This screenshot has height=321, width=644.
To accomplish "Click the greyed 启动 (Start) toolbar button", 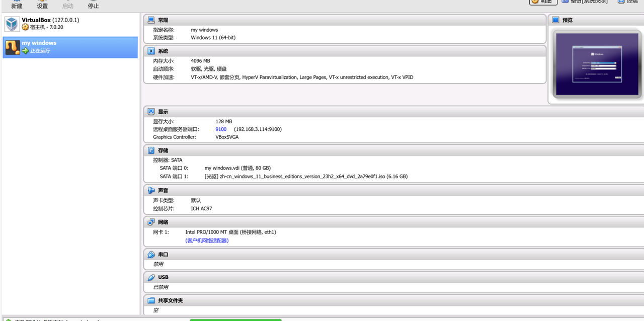I will (x=67, y=5).
